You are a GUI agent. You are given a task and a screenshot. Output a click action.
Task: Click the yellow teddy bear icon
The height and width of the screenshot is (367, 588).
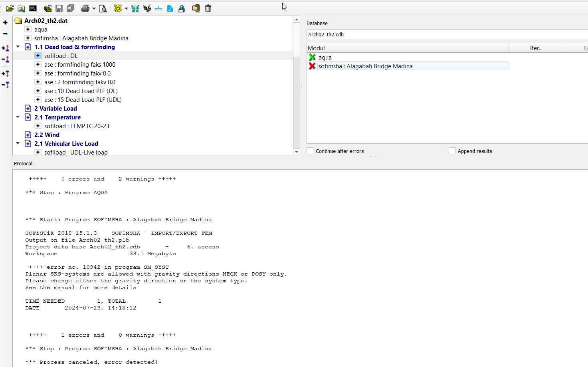coord(118,8)
